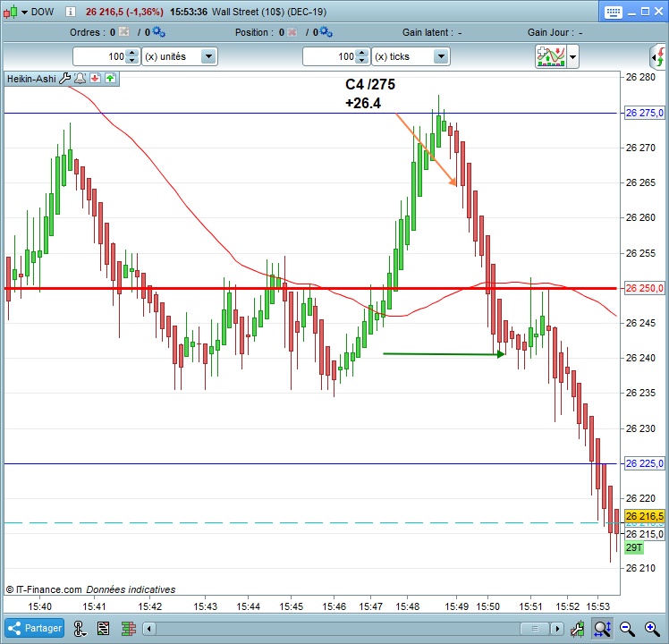Open the instrument info icon next to DOW
The image size is (669, 644).
pyautogui.click(x=71, y=12)
